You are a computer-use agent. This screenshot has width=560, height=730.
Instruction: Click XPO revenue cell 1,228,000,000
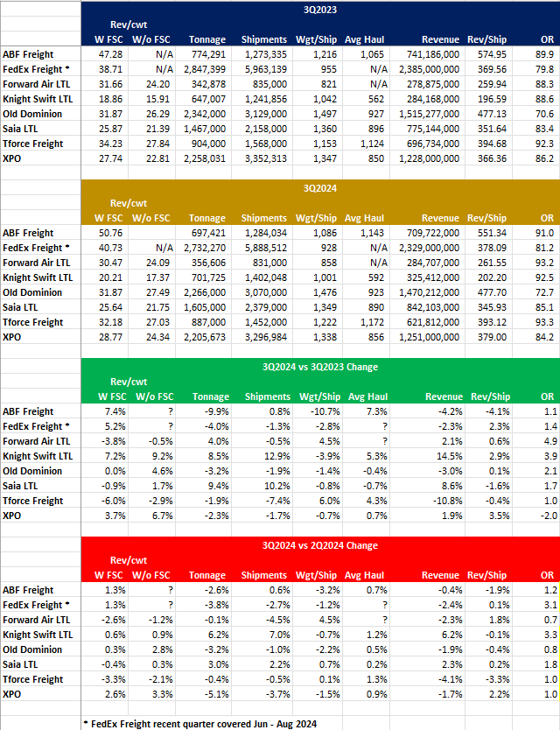coord(430,158)
